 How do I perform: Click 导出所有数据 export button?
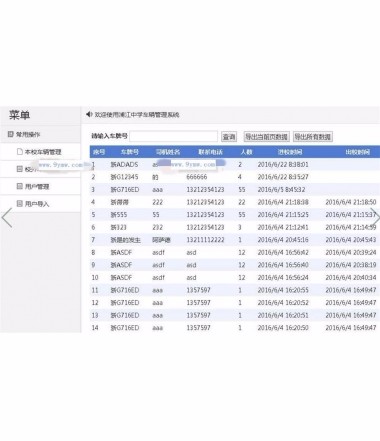313,137
